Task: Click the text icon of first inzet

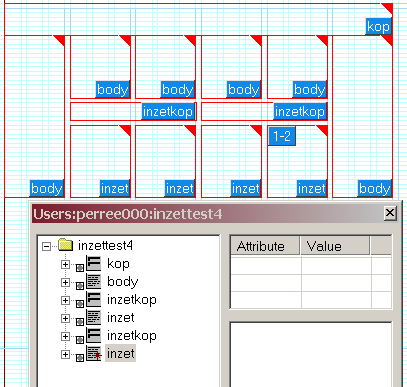Action: (94, 317)
